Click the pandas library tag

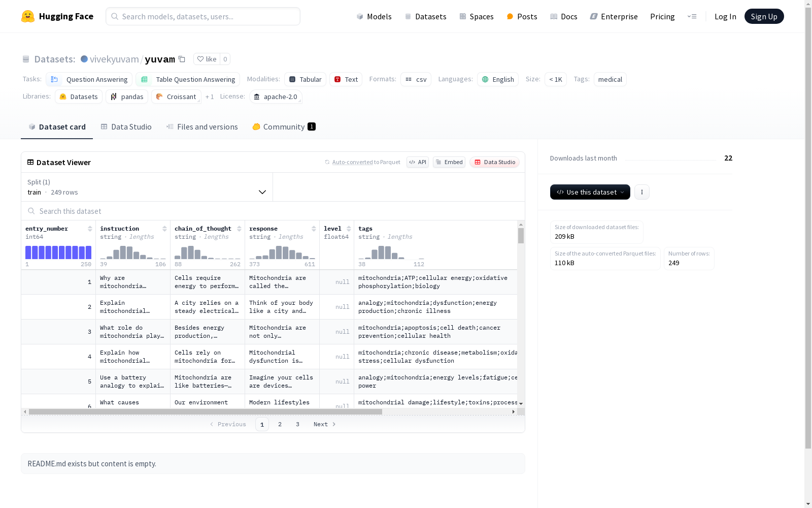[127, 97]
